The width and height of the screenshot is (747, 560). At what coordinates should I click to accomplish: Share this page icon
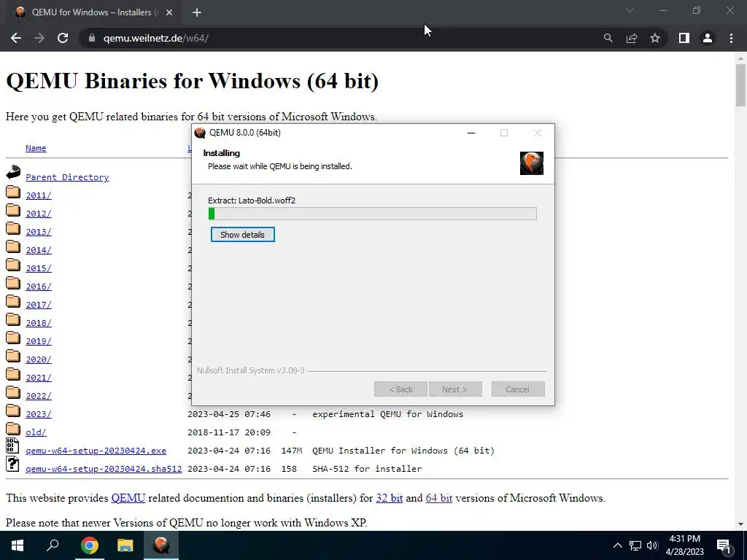[632, 38]
